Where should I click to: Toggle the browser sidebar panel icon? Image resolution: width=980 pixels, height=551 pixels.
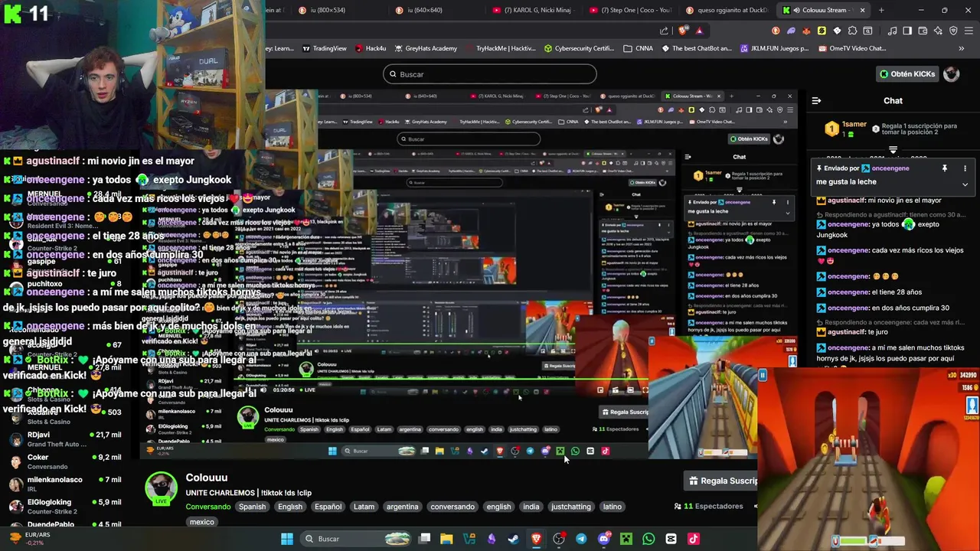click(907, 31)
